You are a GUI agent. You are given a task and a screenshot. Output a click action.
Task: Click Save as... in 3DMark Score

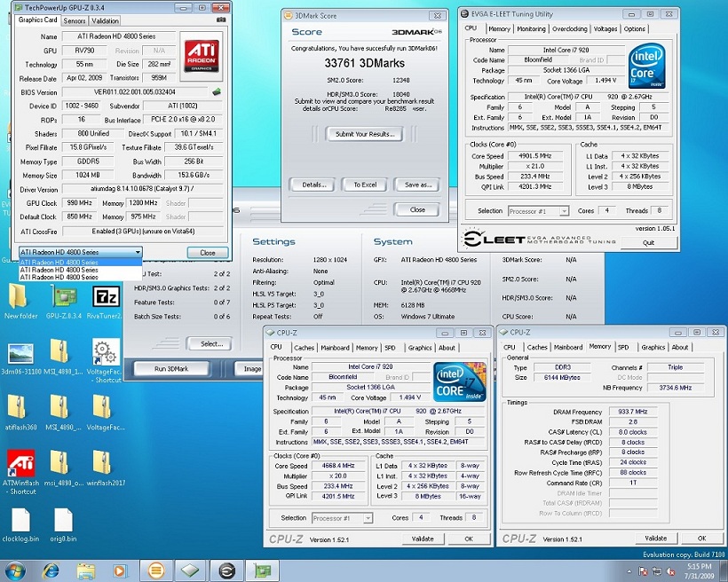pos(417,185)
